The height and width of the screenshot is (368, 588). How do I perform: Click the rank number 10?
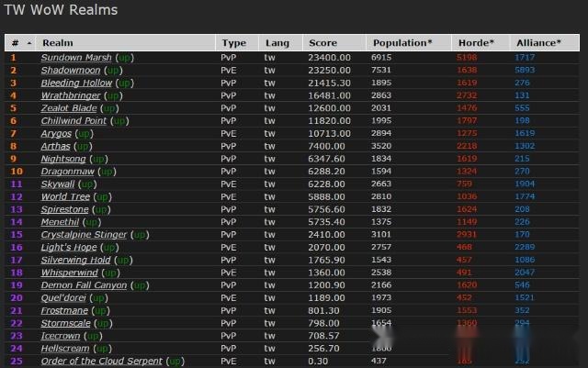click(17, 172)
